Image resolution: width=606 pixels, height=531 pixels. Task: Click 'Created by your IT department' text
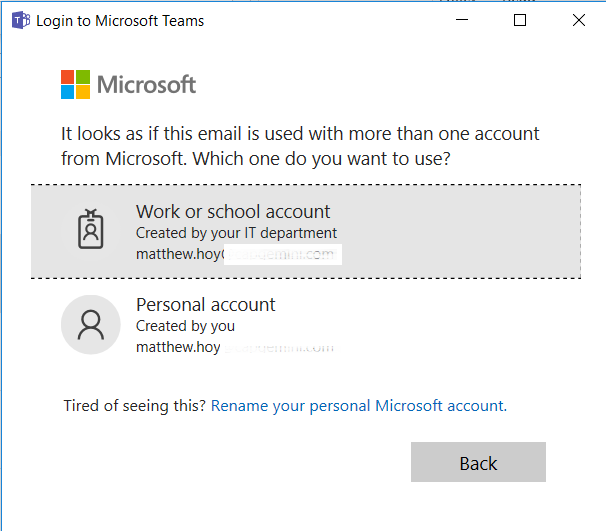[237, 233]
